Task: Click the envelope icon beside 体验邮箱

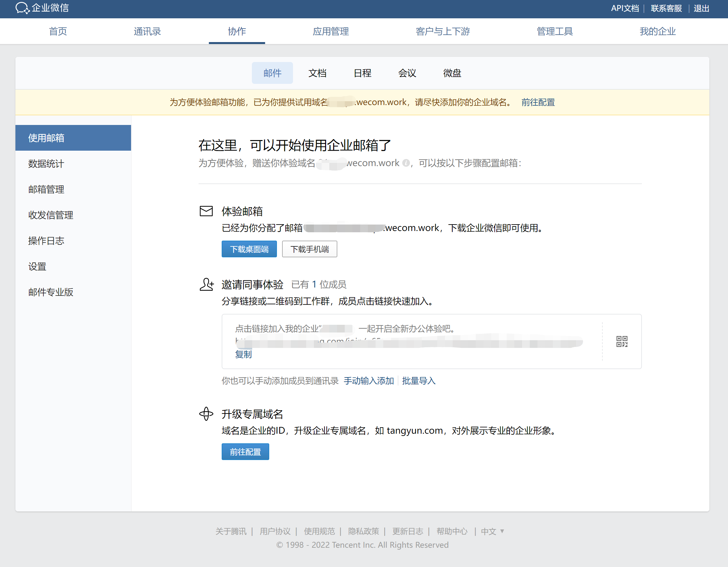Action: pyautogui.click(x=206, y=211)
